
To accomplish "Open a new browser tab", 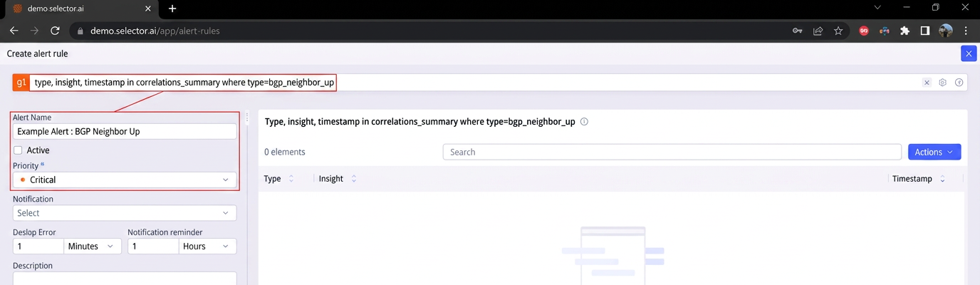I will [172, 9].
